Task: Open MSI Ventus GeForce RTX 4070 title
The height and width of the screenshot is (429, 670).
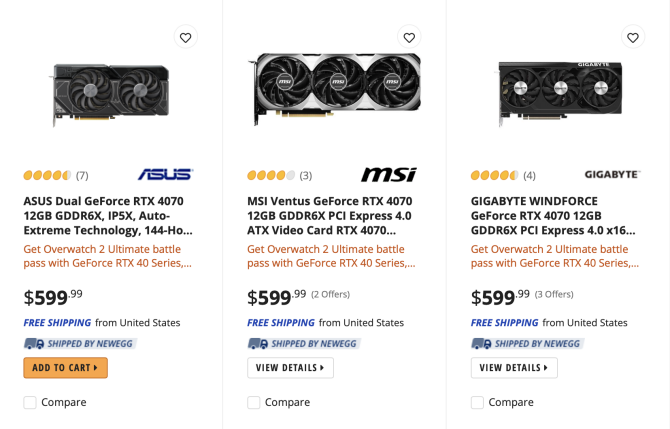Action: point(330,215)
